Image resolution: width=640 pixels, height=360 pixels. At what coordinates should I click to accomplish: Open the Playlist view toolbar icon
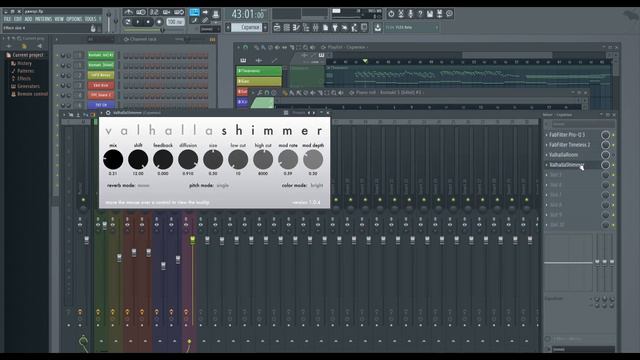[x=277, y=27]
